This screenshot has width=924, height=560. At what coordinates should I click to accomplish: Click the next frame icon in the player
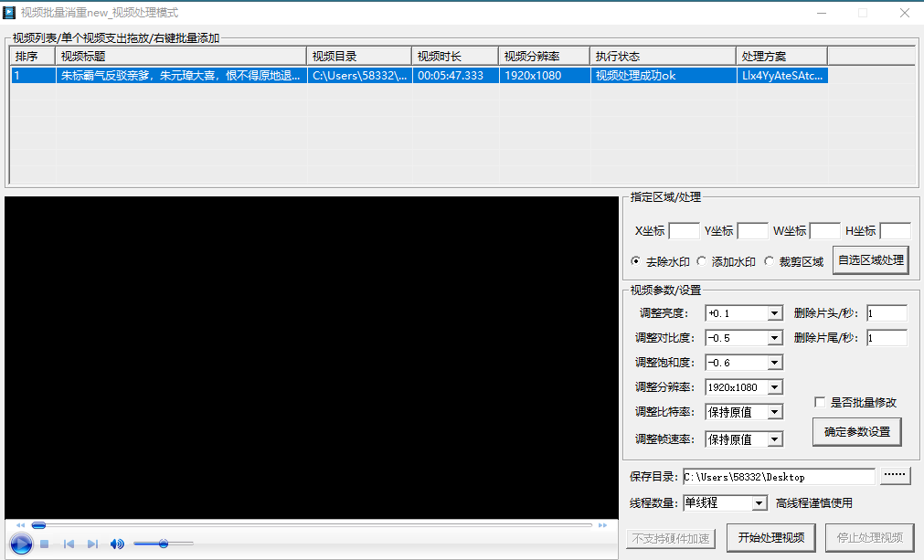(x=91, y=544)
